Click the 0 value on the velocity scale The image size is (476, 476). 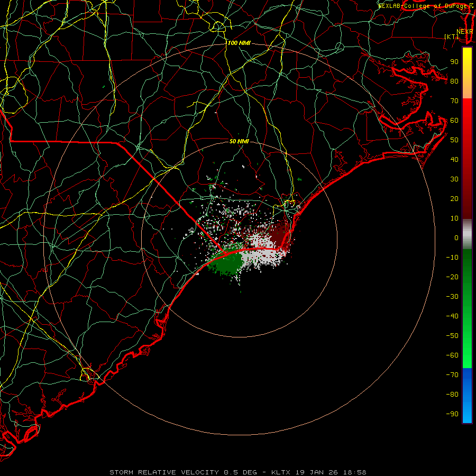click(x=456, y=238)
